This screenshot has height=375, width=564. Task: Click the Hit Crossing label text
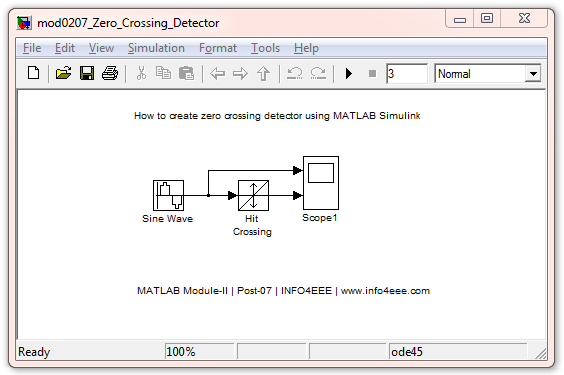252,225
